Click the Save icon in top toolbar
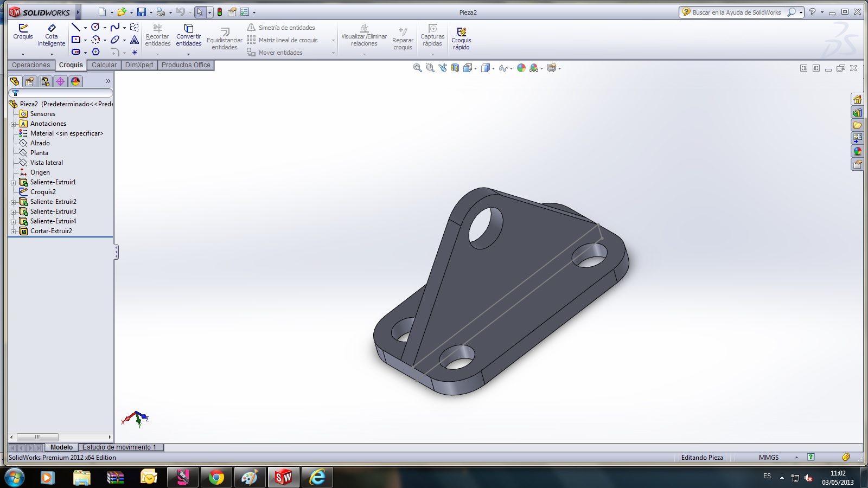This screenshot has height=488, width=868. pyautogui.click(x=141, y=12)
